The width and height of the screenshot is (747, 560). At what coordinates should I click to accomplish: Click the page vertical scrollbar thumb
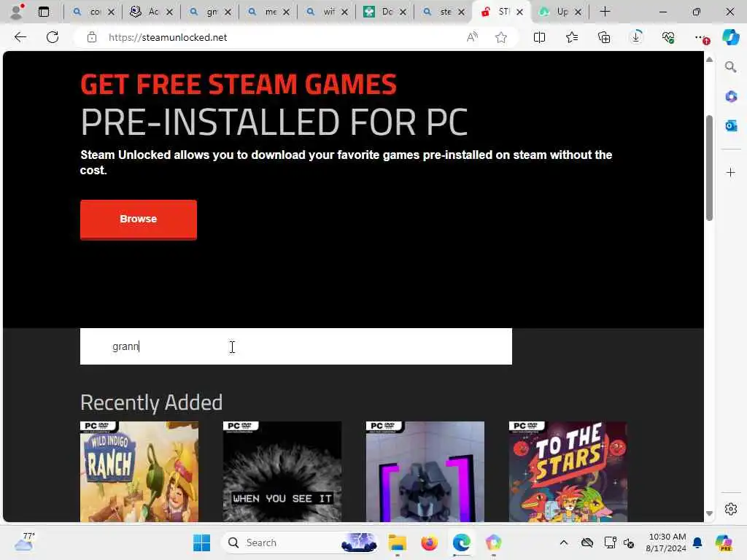point(709,168)
